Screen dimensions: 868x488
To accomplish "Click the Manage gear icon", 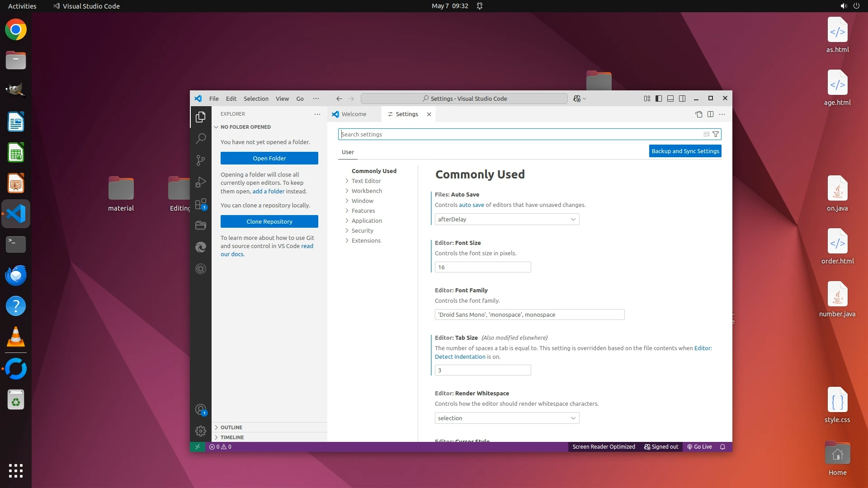I will click(201, 431).
